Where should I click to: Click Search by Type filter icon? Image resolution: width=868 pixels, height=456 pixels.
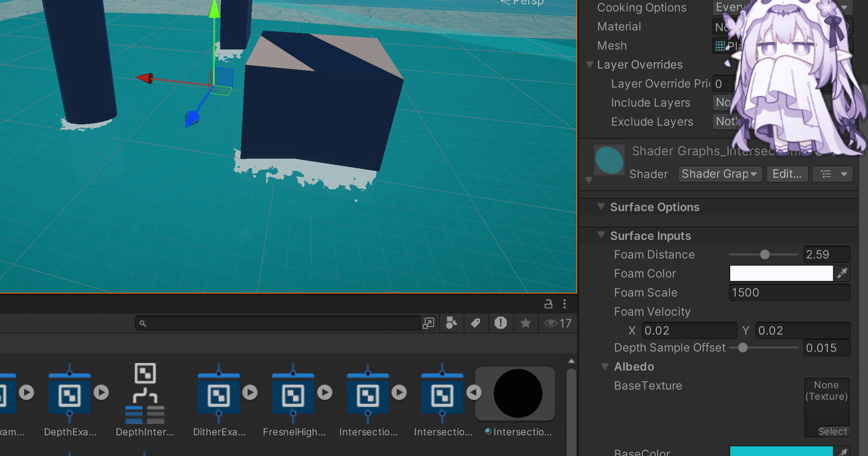coord(451,323)
